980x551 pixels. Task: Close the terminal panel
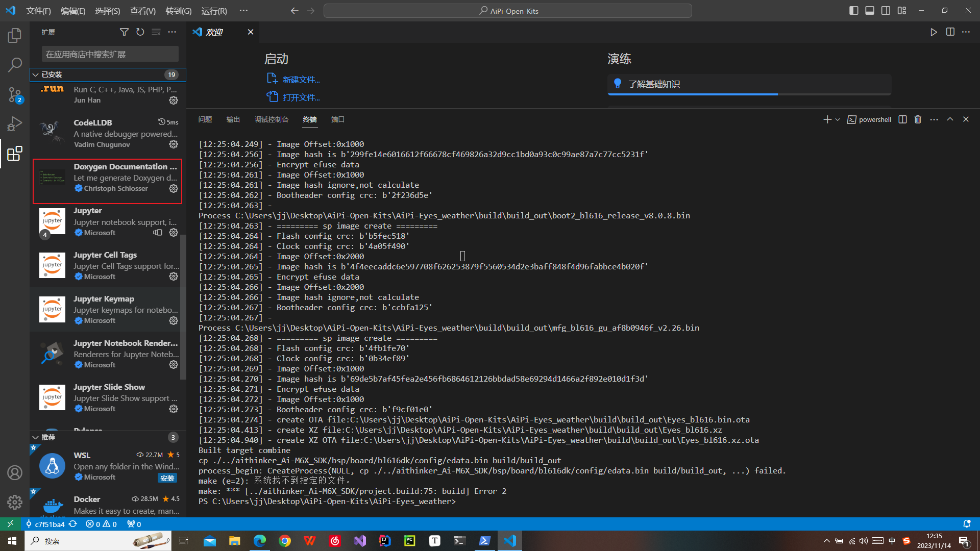pyautogui.click(x=966, y=119)
